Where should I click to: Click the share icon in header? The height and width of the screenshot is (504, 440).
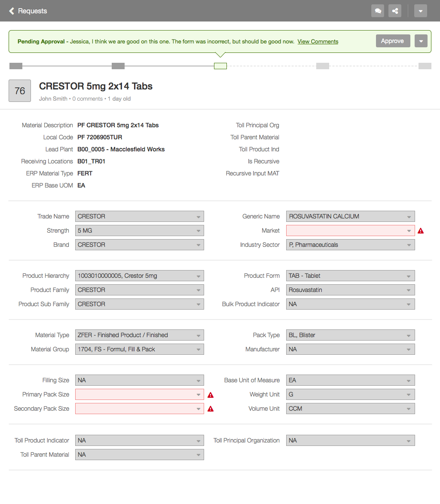pos(395,11)
